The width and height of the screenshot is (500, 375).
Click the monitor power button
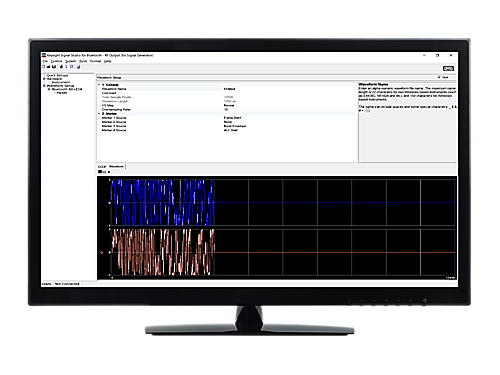(x=425, y=300)
